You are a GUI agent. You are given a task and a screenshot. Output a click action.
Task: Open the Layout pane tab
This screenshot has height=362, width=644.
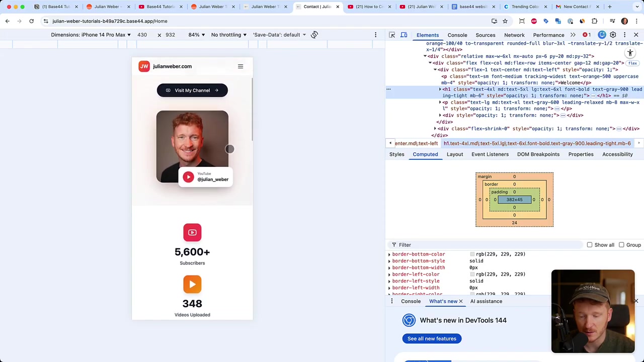coord(455,154)
